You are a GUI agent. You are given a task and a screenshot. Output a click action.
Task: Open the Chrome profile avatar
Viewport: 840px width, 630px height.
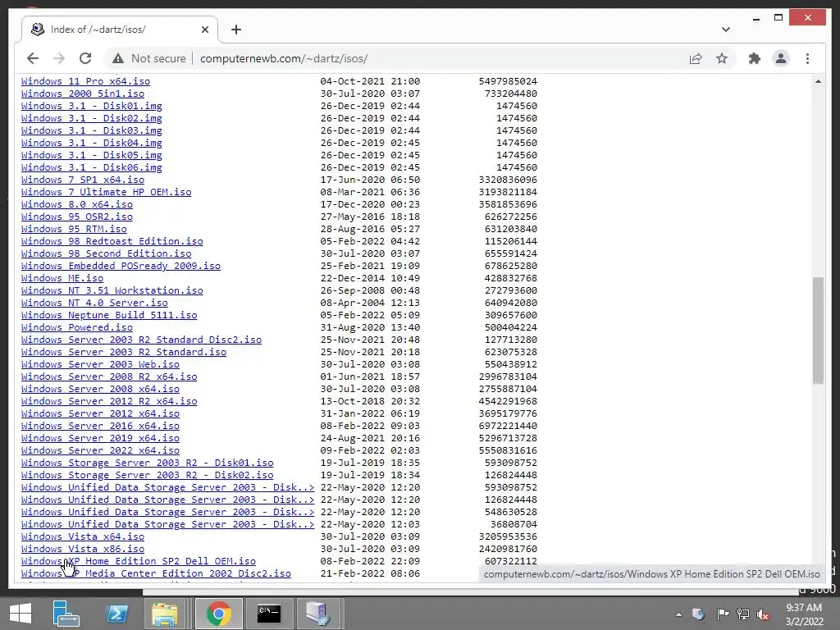click(781, 58)
